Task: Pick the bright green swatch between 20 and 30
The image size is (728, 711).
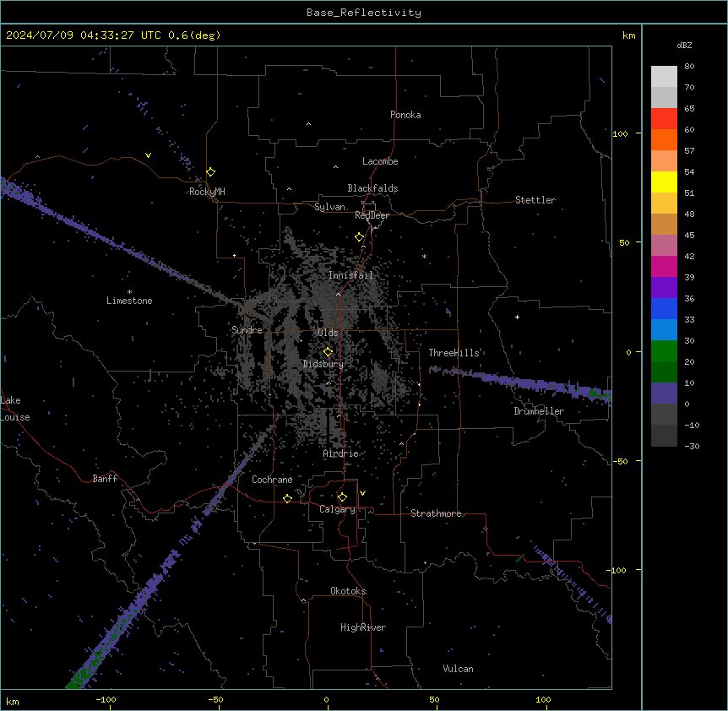Action: [664, 351]
